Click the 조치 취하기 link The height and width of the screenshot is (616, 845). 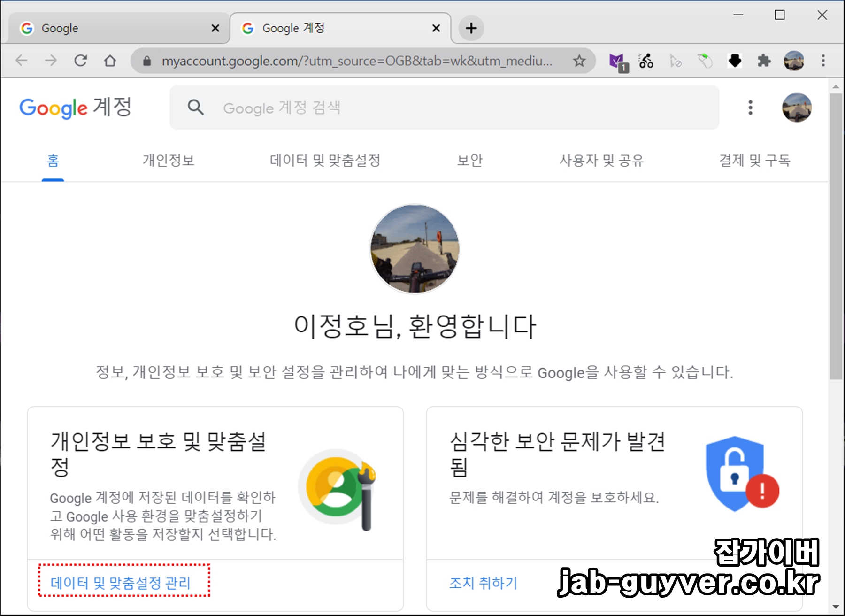tap(483, 583)
